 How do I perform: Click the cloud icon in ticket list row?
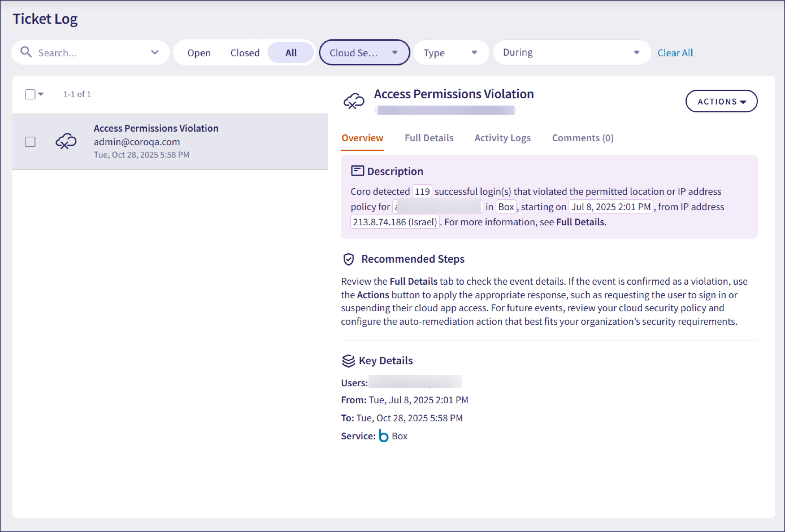(66, 141)
